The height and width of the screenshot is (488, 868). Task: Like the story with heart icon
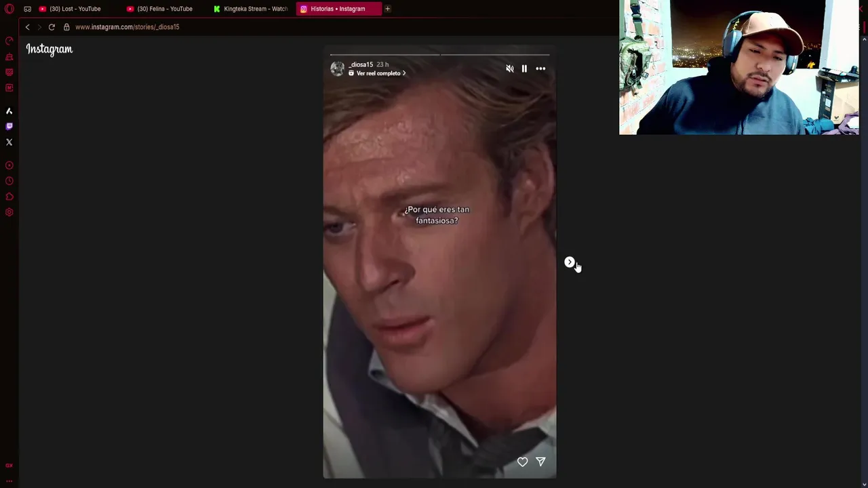pos(522,462)
